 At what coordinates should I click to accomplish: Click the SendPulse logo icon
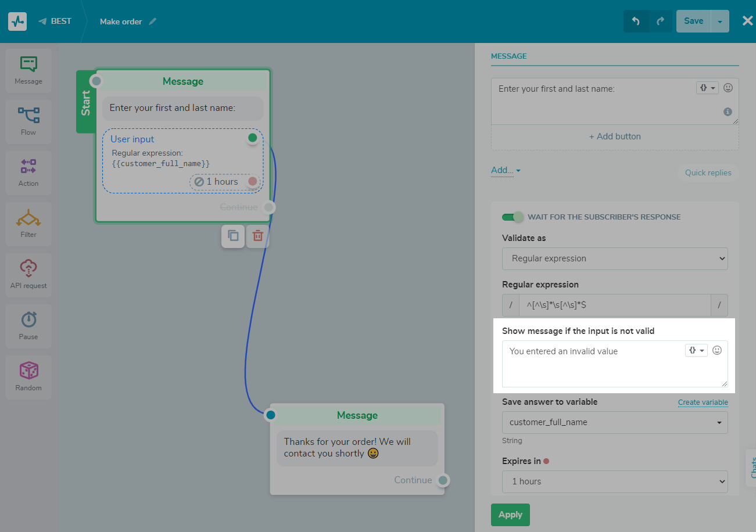17,21
